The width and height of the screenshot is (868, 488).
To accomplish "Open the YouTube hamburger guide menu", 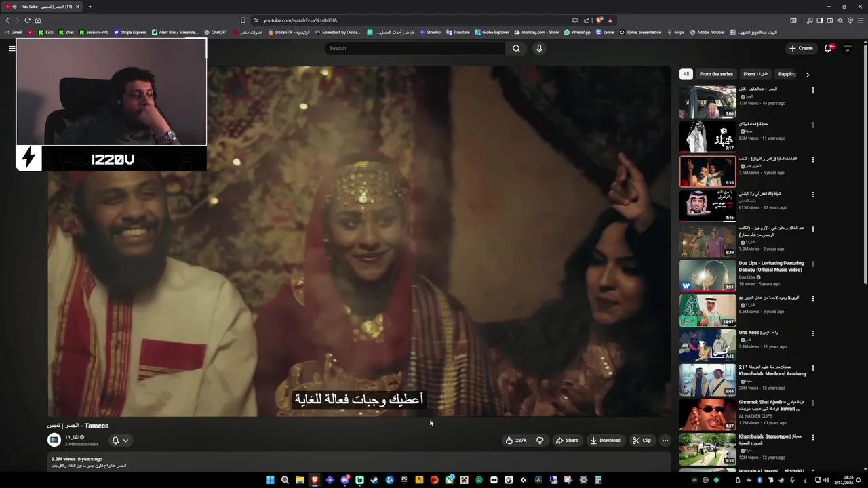I will pos(12,48).
